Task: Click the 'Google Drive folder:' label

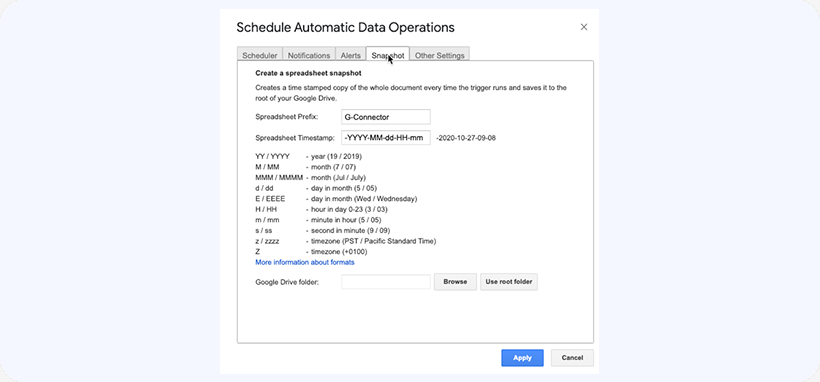Action: pyautogui.click(x=287, y=282)
